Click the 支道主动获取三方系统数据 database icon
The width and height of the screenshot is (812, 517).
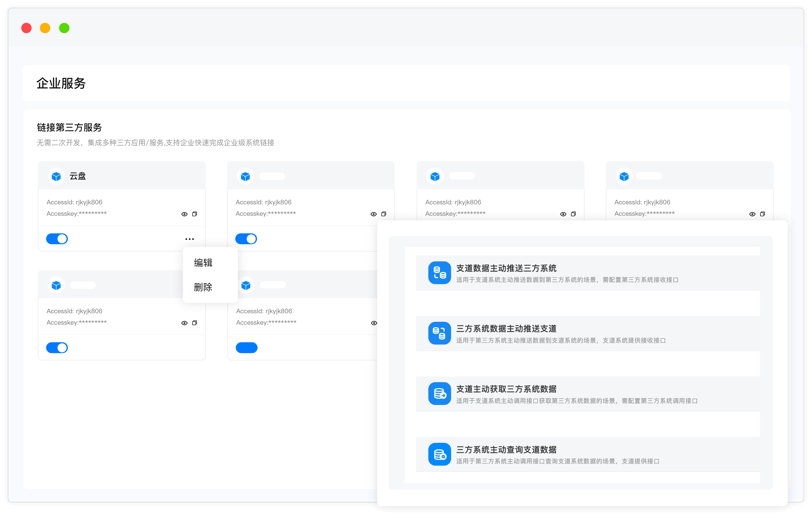[439, 394]
